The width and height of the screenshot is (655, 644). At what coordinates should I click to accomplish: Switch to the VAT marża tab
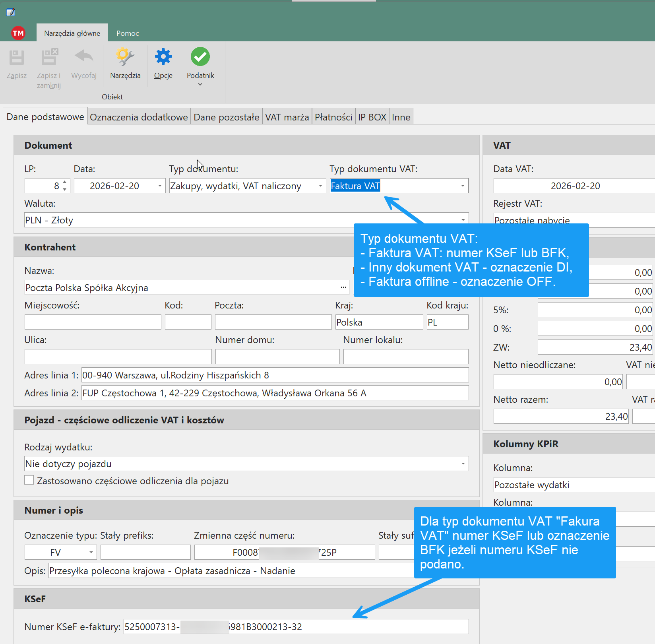[287, 117]
